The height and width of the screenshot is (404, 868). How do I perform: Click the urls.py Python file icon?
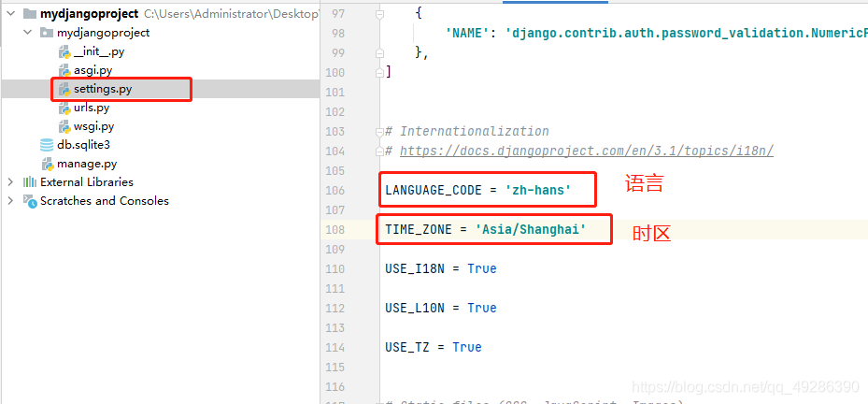[64, 108]
